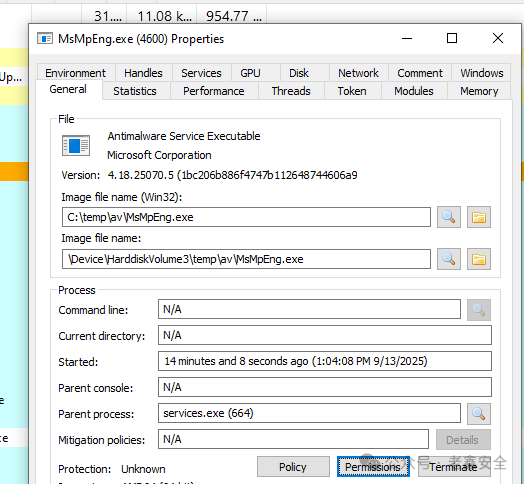Inspect native image file name with magnifier icon
524x484 pixels.
pyautogui.click(x=448, y=259)
